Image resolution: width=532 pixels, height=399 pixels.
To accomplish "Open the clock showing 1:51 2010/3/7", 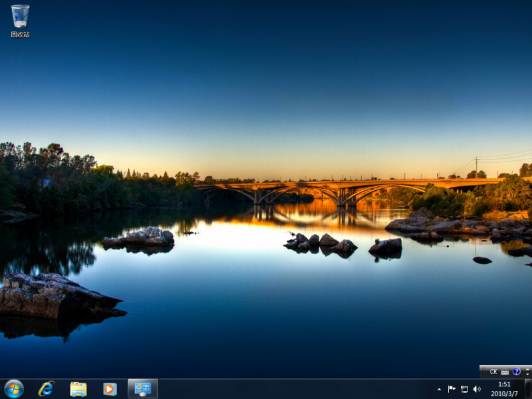I will pyautogui.click(x=504, y=389).
